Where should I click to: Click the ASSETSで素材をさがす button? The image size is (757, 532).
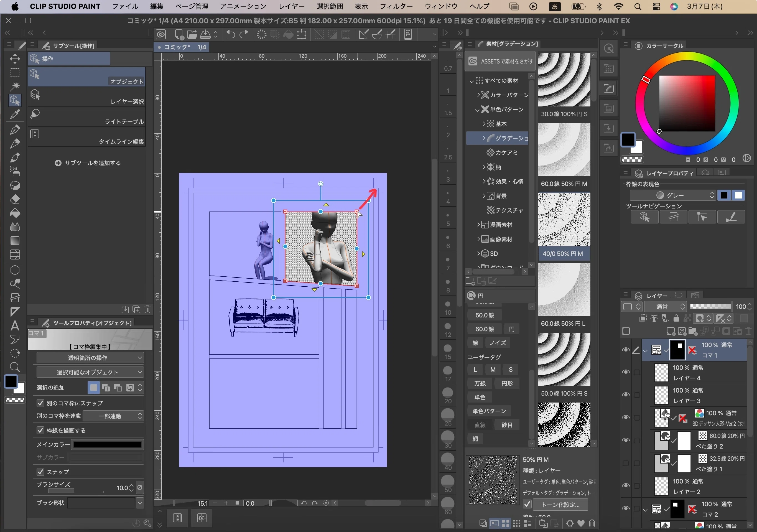pyautogui.click(x=500, y=61)
